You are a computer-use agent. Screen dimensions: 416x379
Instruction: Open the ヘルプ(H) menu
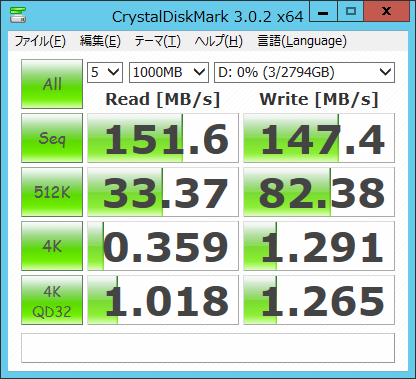click(x=219, y=41)
